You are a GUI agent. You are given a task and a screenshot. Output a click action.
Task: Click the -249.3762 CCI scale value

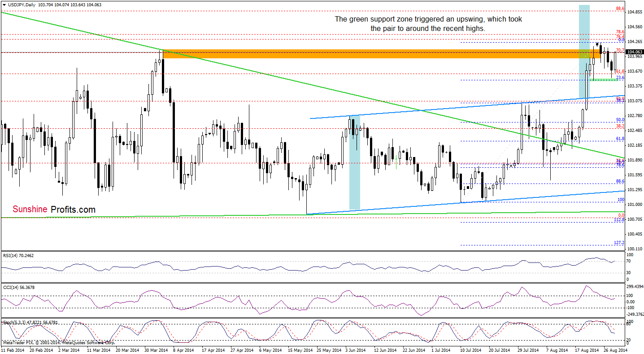pos(635,315)
